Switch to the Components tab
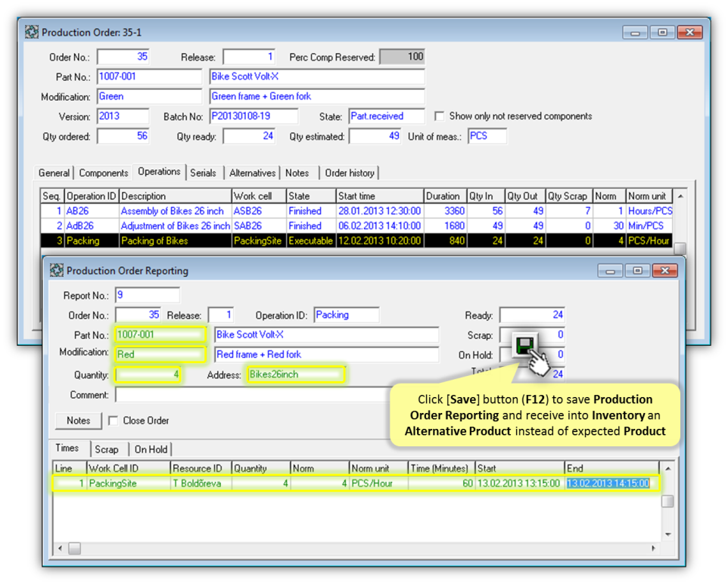 104,172
